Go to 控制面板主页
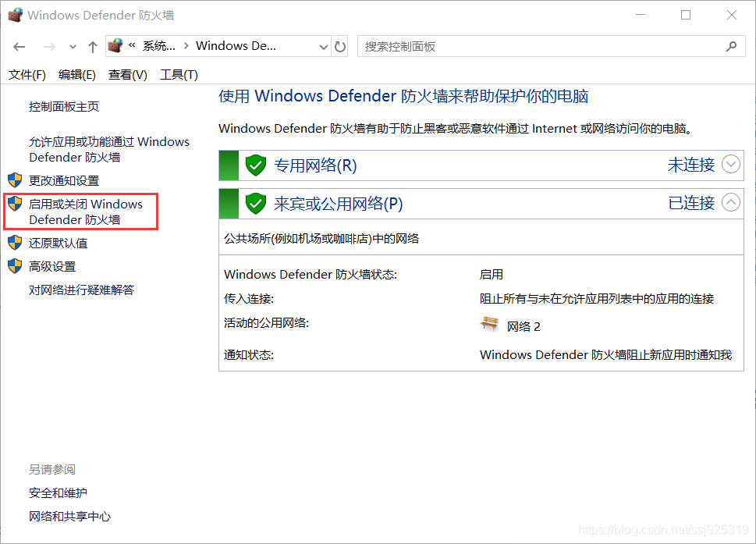The width and height of the screenshot is (756, 544). (x=64, y=107)
